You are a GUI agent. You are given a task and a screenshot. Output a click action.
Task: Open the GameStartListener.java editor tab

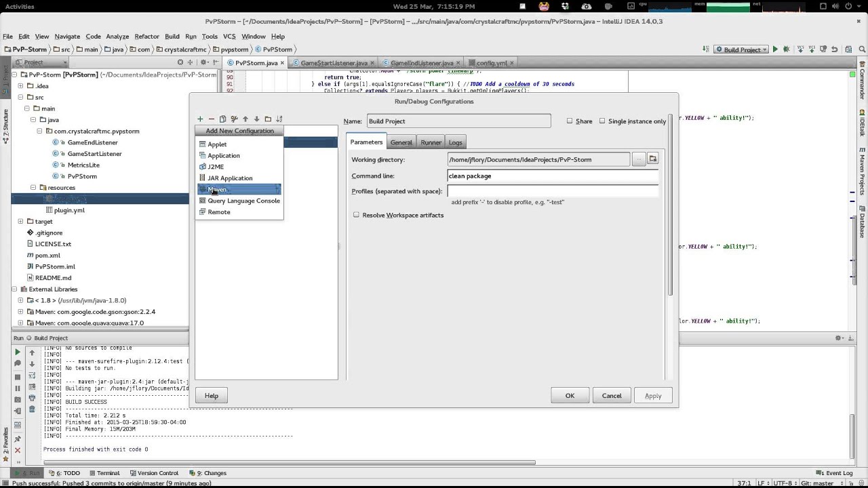coord(334,63)
